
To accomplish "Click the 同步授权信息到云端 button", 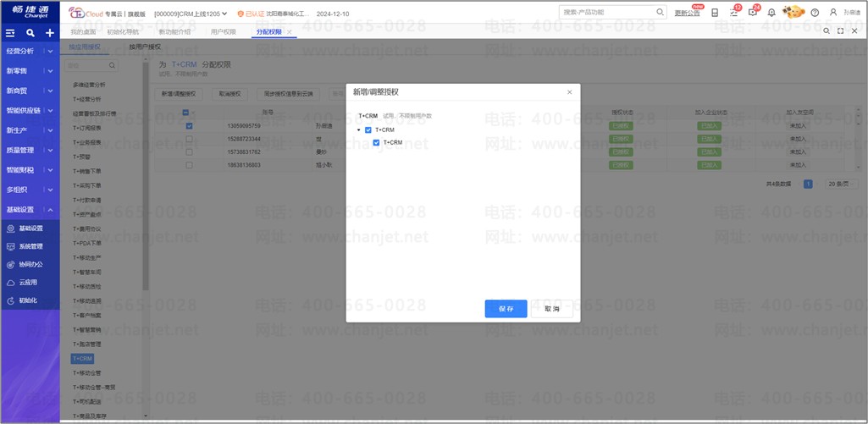I will pyautogui.click(x=289, y=94).
